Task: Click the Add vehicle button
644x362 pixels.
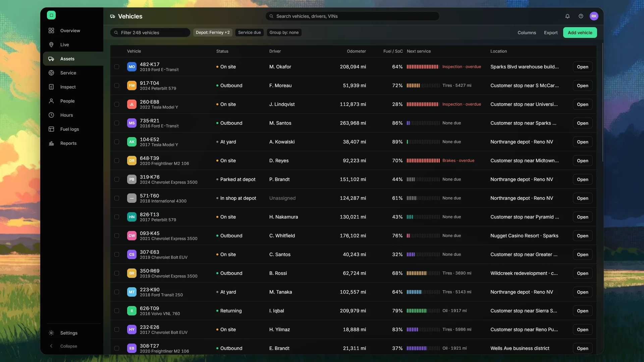Action: coord(580,33)
